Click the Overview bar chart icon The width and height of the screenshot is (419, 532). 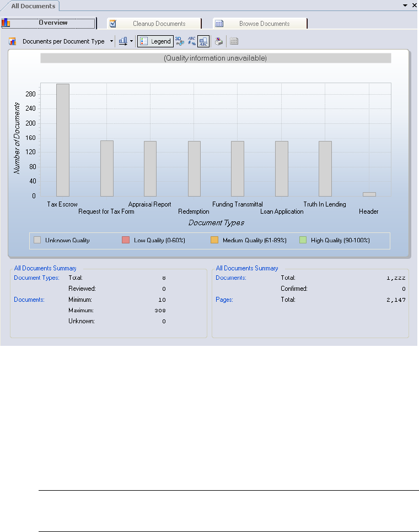[x=6, y=23]
